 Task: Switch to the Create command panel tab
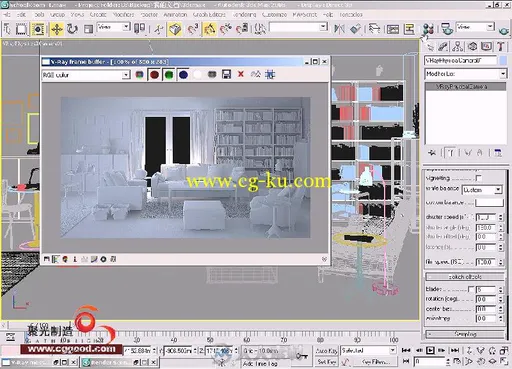click(430, 47)
